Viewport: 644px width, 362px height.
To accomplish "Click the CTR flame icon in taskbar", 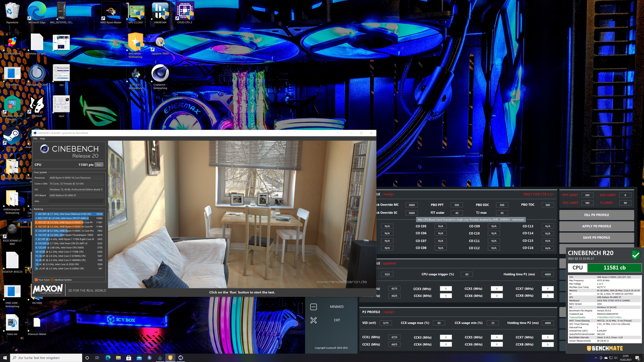I will [x=160, y=358].
